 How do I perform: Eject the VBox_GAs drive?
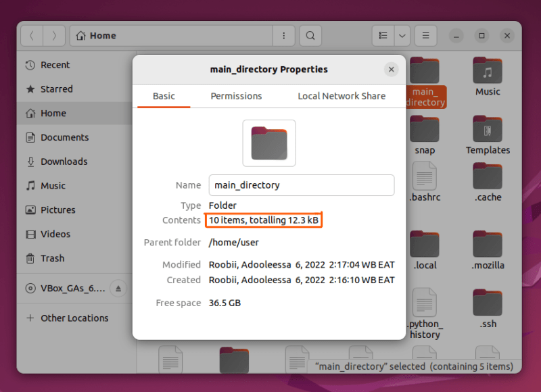119,288
